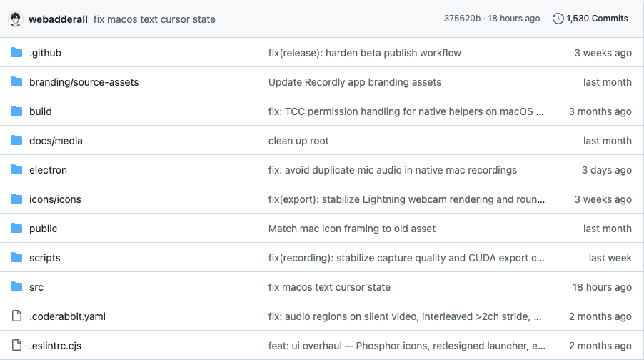This screenshot has width=644, height=360.
Task: Click '2 months ago' in .coderabbit.yaml row
Action: click(600, 316)
